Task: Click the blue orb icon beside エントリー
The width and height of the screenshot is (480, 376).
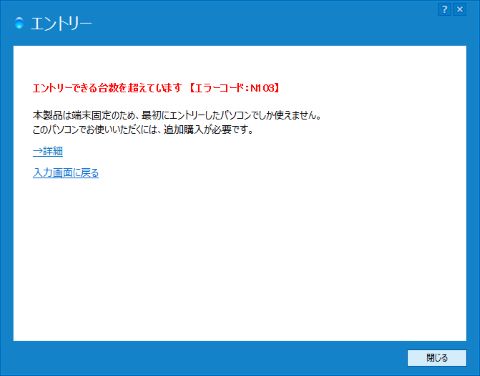Action: (20, 23)
